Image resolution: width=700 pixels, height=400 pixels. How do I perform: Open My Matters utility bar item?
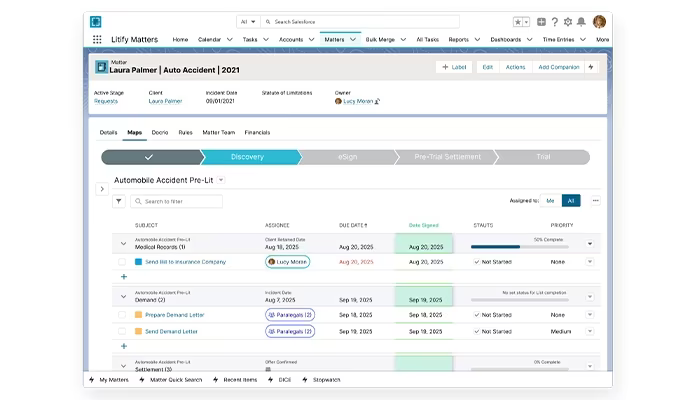[x=109, y=380]
